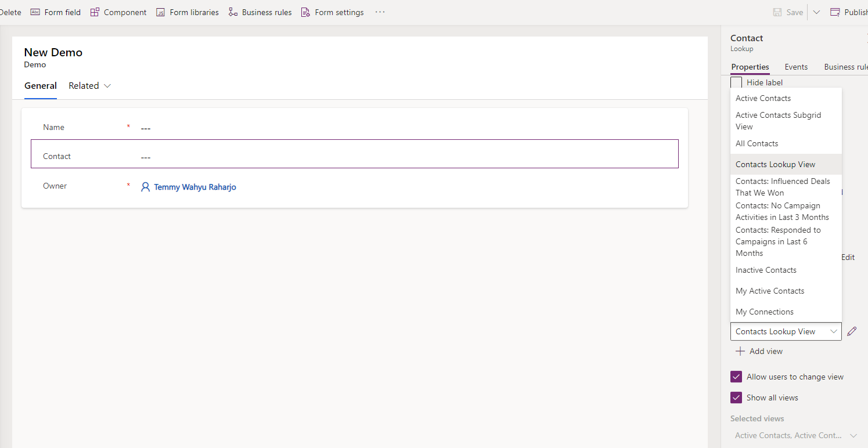Select Contacts: Influenced Deals That We Won
868x448 pixels.
(786, 187)
